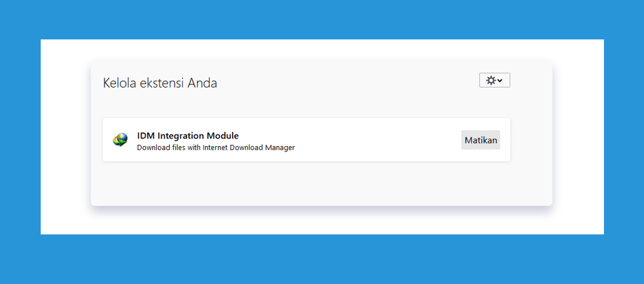Click the "IDM" text in the extension name

(146, 136)
